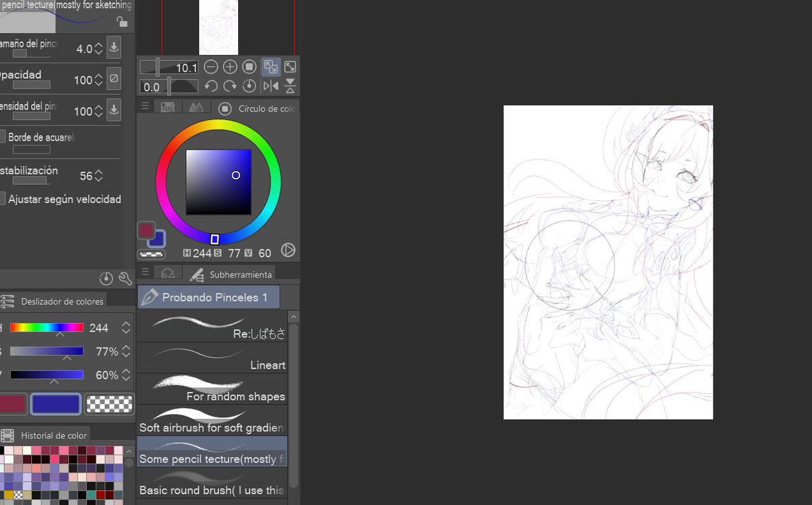Zoom out with the Navigator minus icon
Viewport: 812px width, 505px height.
point(211,66)
